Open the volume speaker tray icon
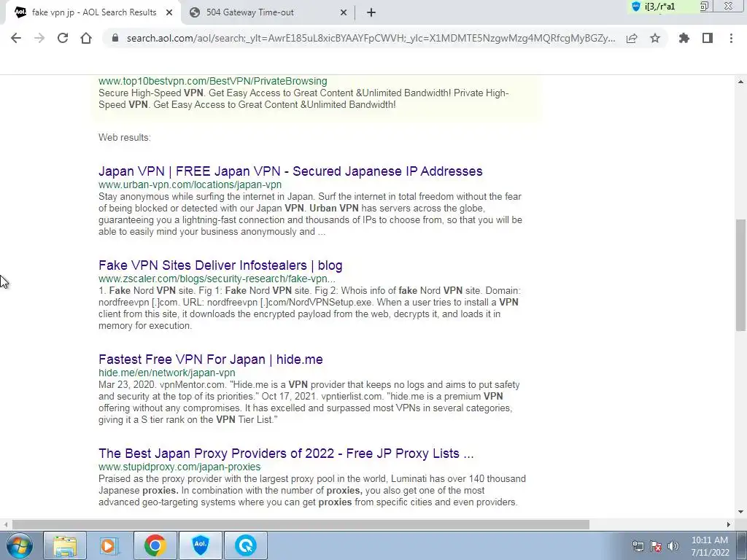747x560 pixels. 673,546
